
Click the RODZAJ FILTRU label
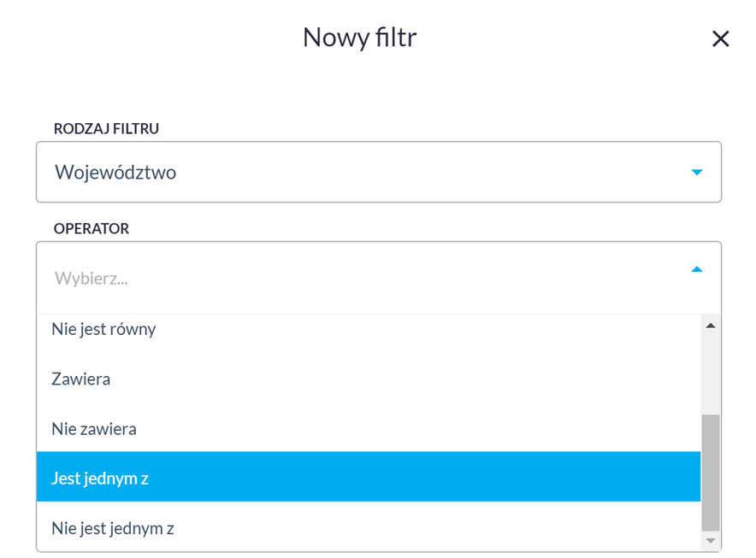(106, 129)
